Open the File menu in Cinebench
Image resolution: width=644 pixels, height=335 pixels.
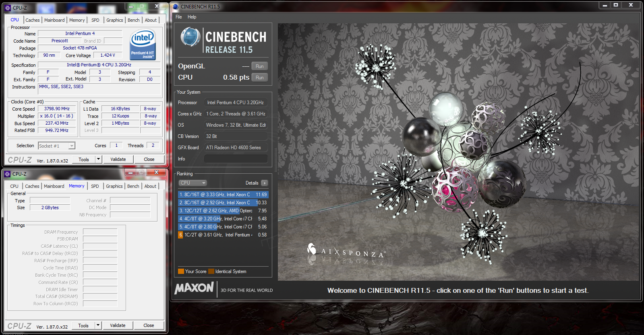[179, 17]
